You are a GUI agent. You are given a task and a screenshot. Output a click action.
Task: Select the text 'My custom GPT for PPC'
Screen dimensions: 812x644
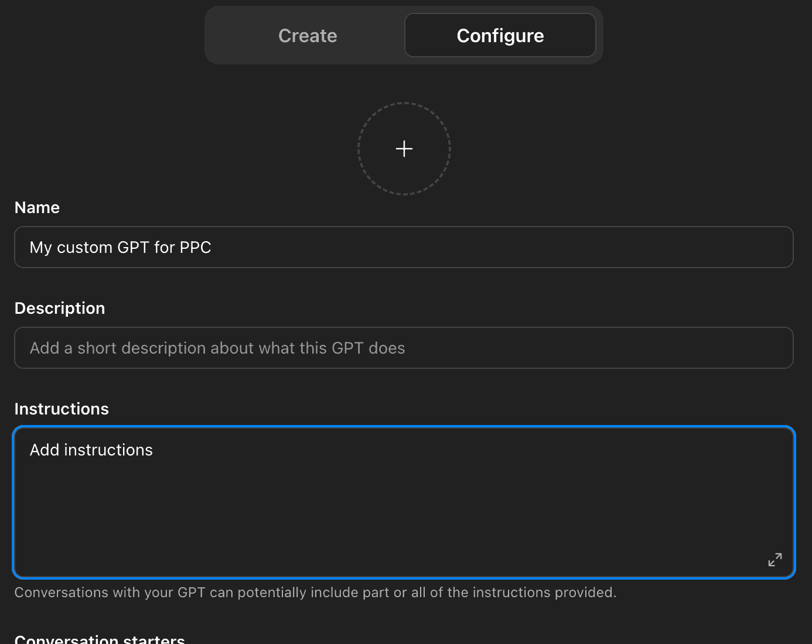click(120, 247)
